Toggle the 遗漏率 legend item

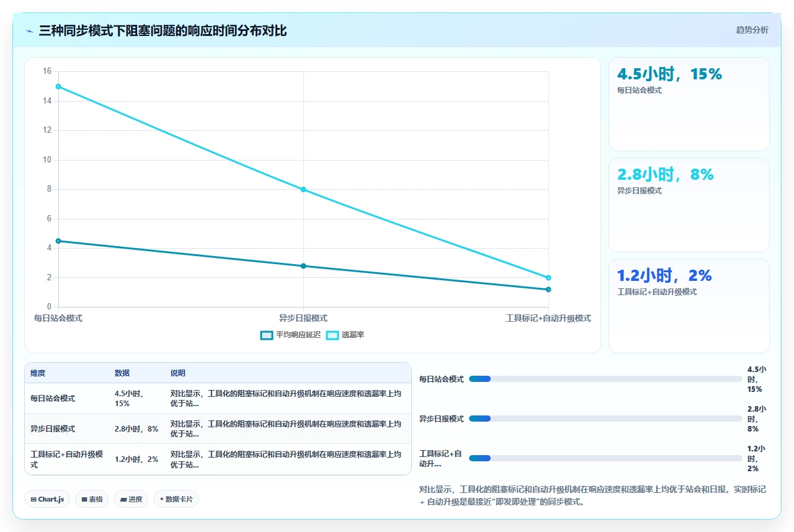coord(346,335)
